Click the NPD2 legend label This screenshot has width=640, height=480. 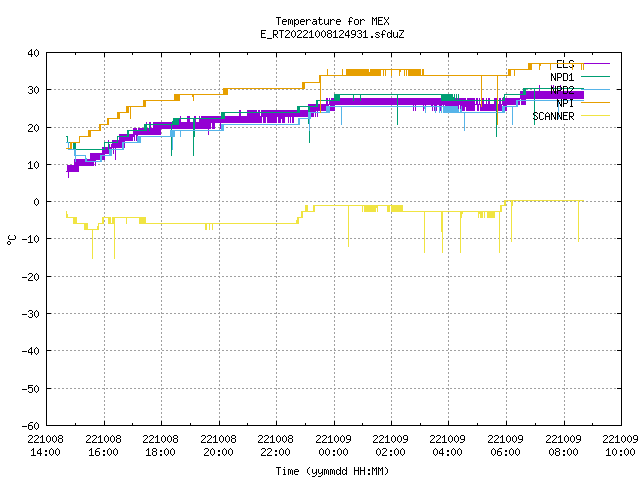[x=562, y=90]
